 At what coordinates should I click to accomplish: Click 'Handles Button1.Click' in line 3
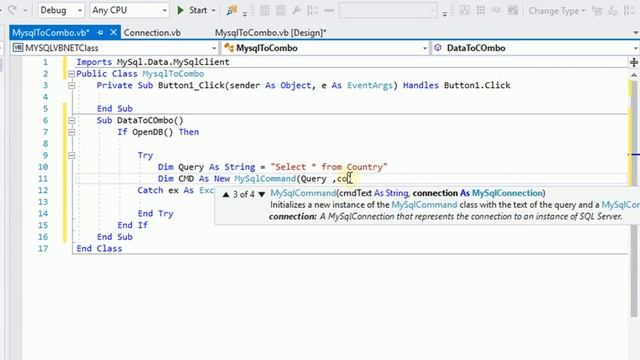[456, 85]
